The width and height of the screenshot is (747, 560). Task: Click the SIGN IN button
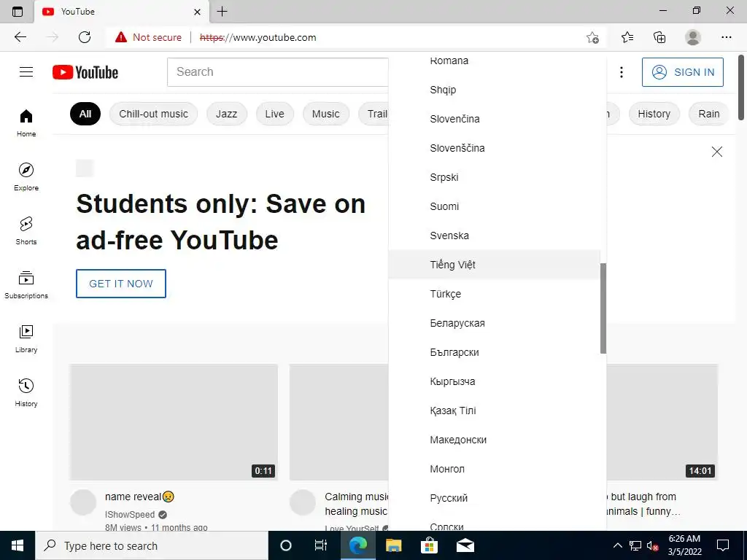682,72
